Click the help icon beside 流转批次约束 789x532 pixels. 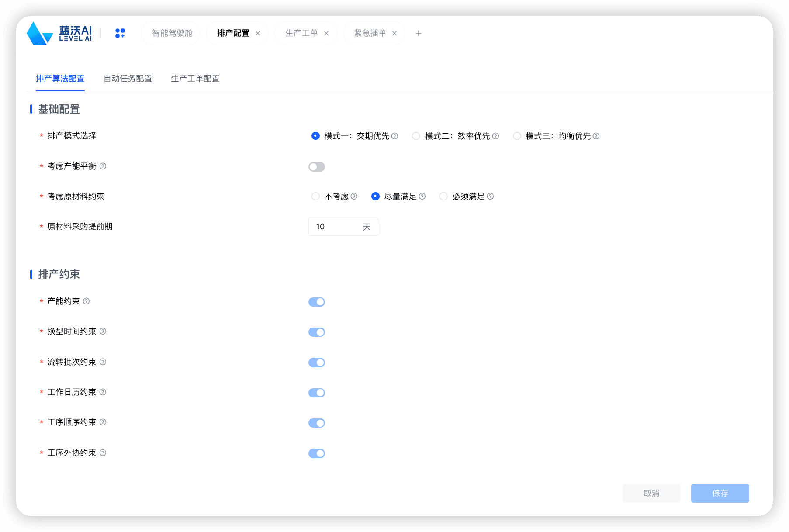point(103,362)
